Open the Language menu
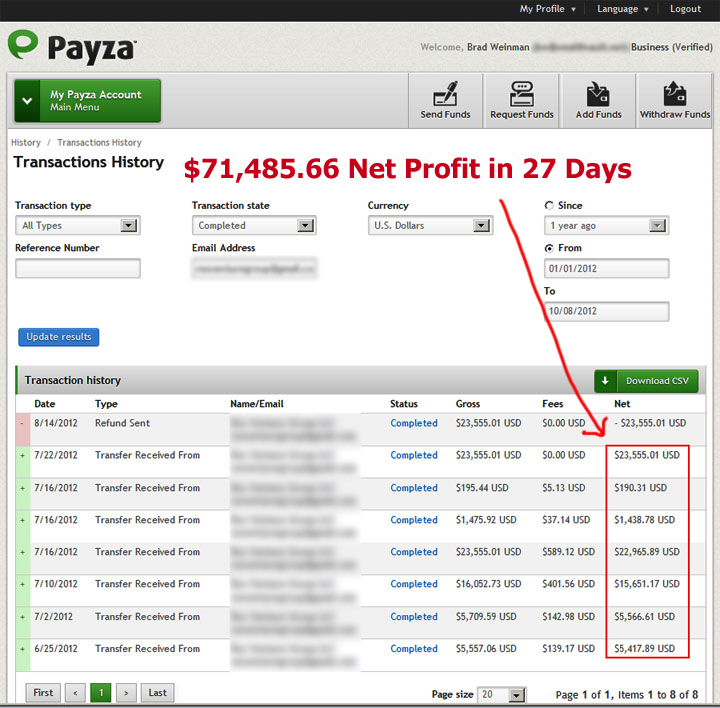 click(622, 9)
